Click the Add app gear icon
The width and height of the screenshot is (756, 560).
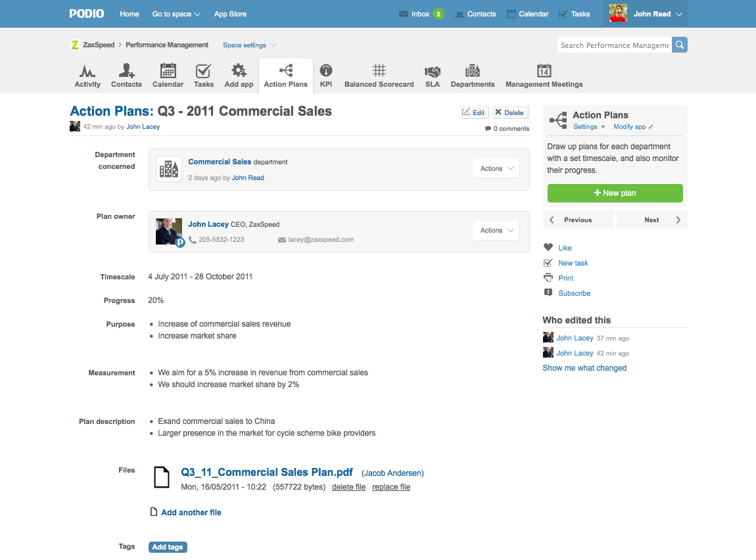tap(239, 71)
